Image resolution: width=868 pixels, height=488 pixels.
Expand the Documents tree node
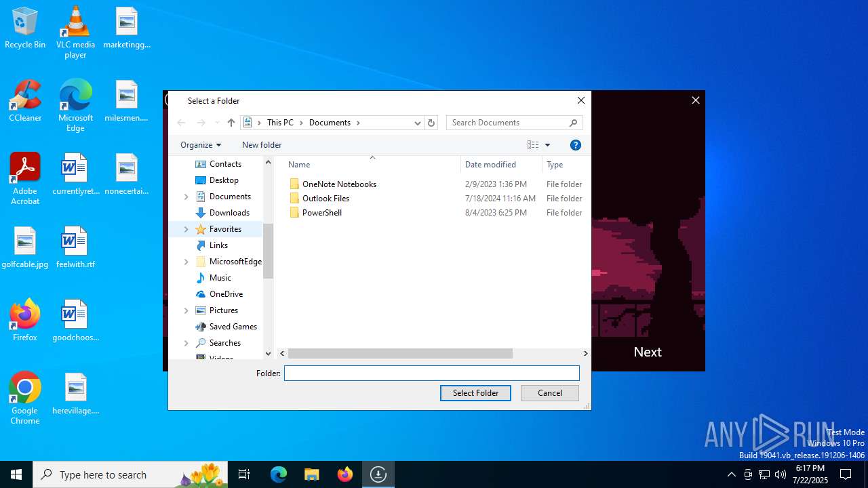186,197
